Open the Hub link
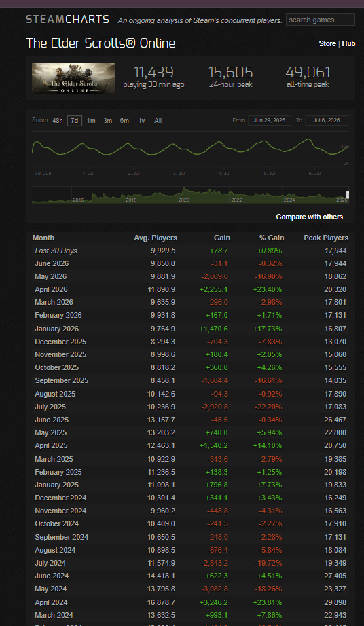The image size is (364, 626). point(348,43)
